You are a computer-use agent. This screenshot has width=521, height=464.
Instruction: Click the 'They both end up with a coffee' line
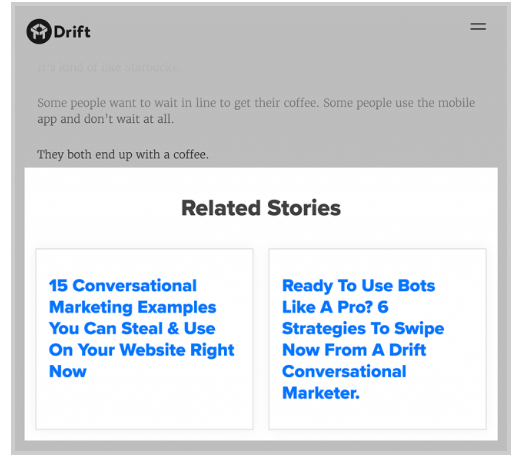click(123, 155)
